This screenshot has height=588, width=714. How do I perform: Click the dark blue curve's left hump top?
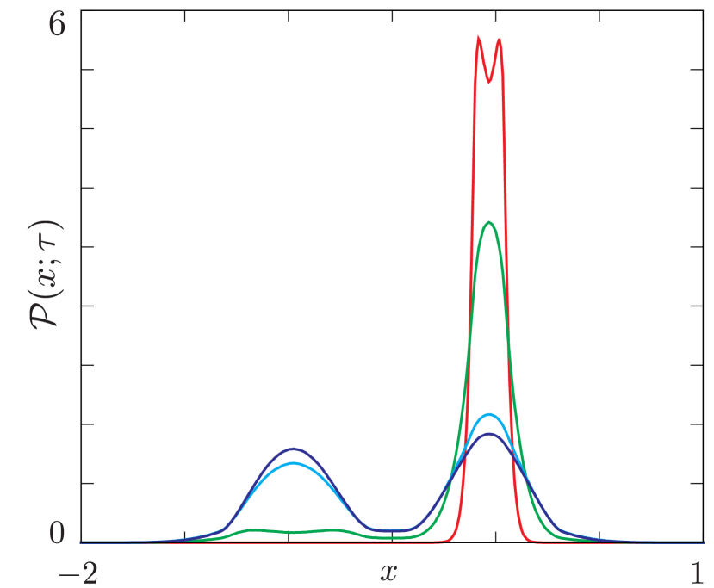pyautogui.click(x=293, y=449)
